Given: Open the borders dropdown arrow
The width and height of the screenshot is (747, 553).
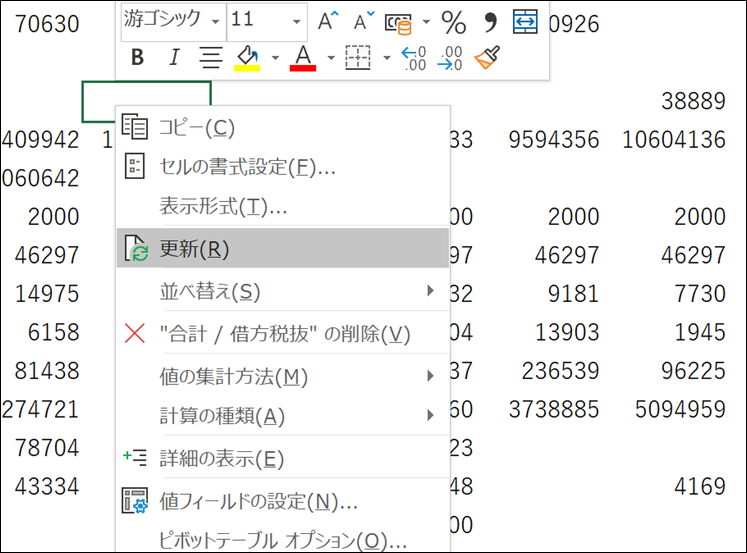Looking at the screenshot, I should (x=387, y=58).
